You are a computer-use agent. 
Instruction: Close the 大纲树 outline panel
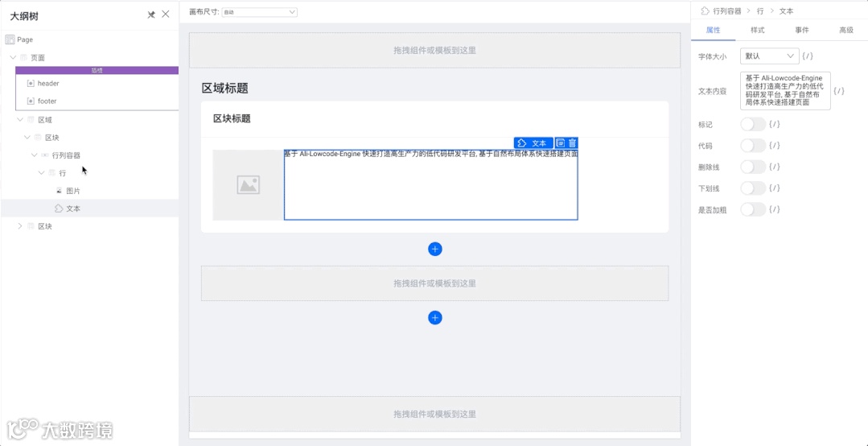[166, 14]
